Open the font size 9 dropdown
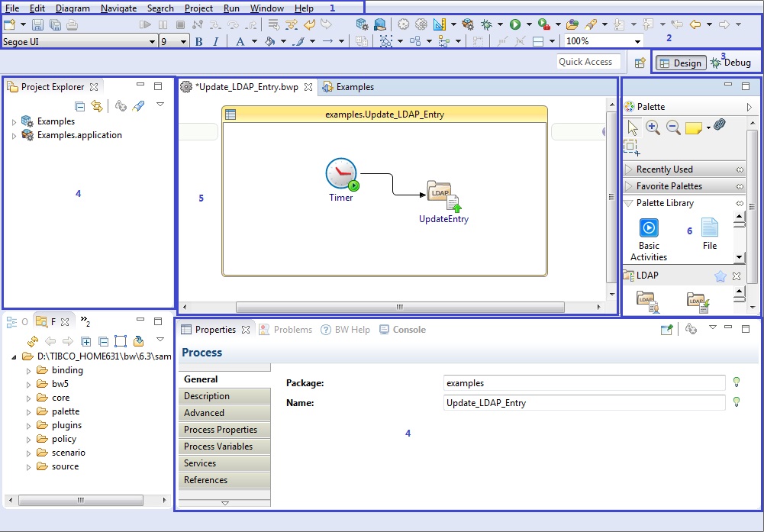The image size is (764, 532). (183, 42)
